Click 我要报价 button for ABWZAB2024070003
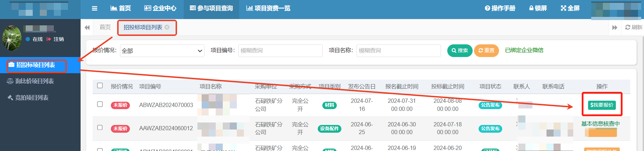The width and height of the screenshot is (644, 151). (602, 105)
